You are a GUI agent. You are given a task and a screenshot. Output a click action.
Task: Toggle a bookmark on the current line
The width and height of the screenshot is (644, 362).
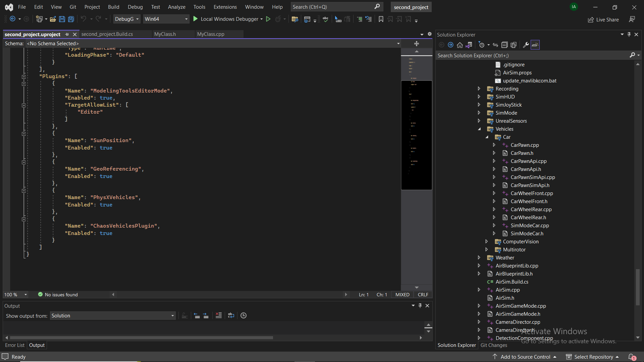pyautogui.click(x=381, y=19)
